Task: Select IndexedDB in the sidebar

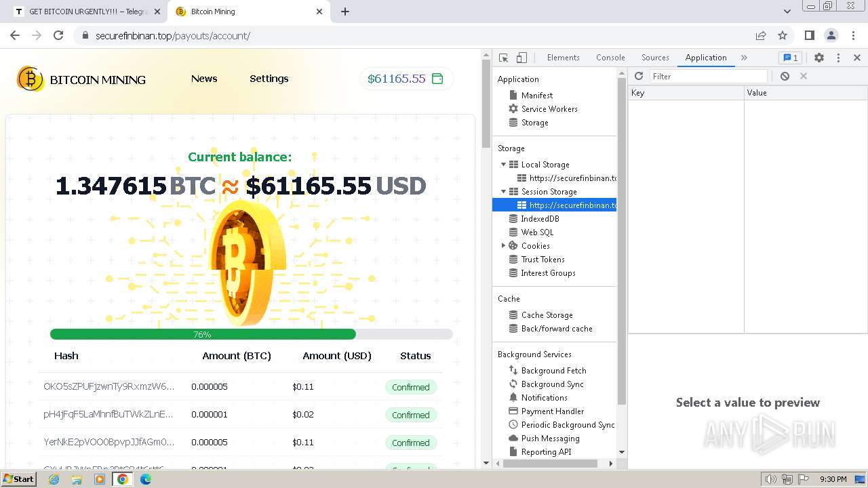Action: (540, 219)
